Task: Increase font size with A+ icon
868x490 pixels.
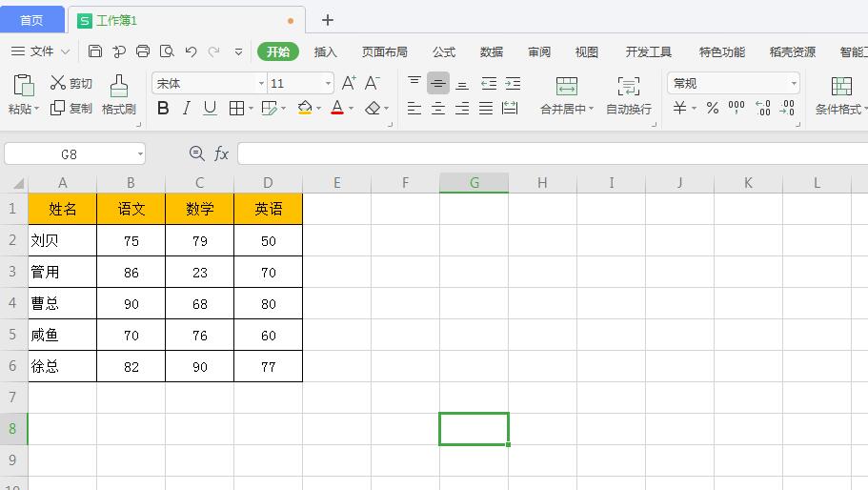Action: click(349, 83)
